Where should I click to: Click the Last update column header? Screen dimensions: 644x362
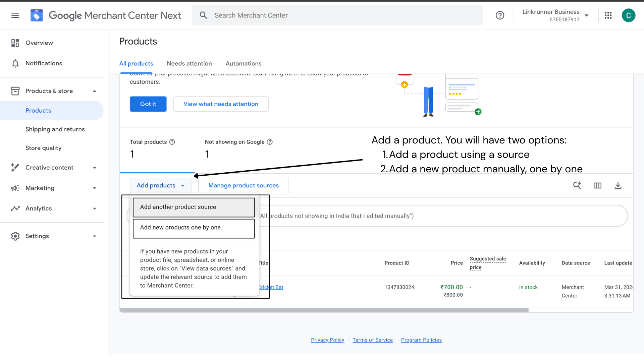618,263
